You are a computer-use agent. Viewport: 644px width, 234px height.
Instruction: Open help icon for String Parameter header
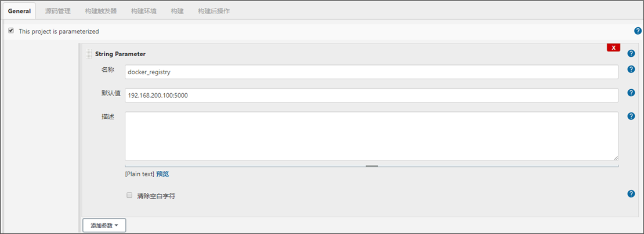point(631,54)
